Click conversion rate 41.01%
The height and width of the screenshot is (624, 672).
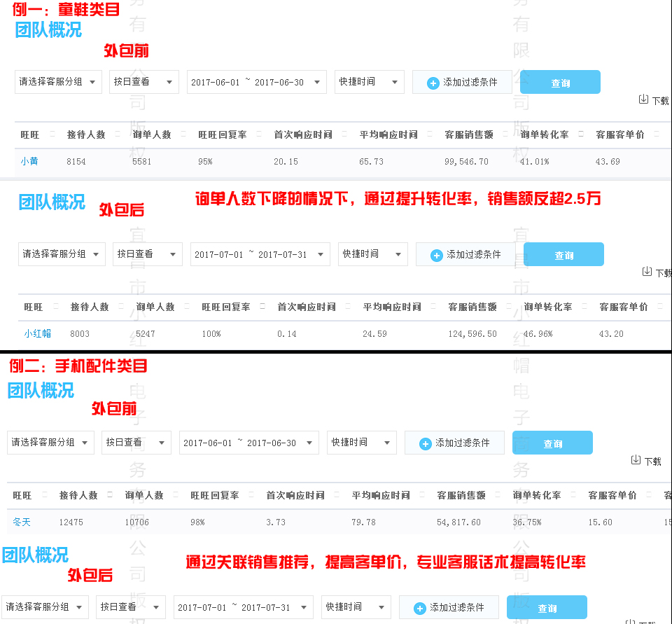534,162
